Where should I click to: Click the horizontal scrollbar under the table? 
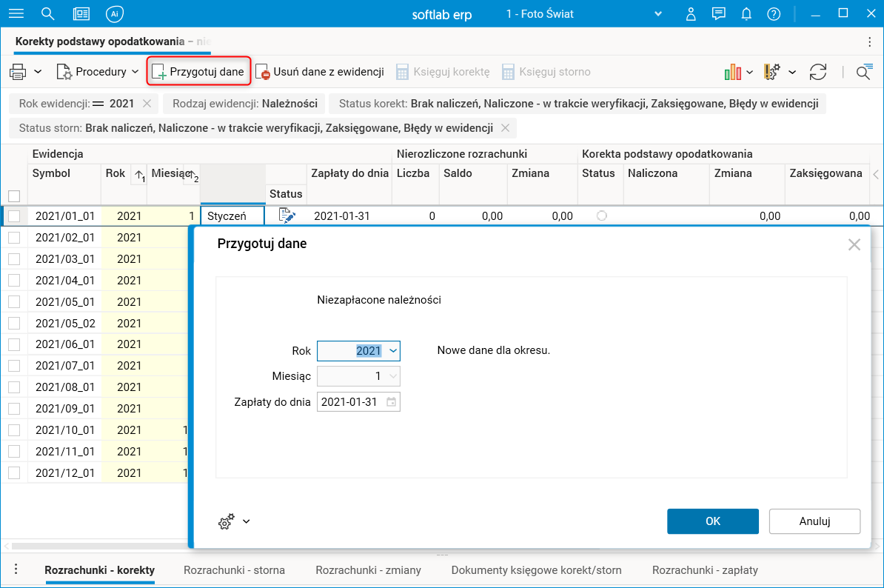pos(98,546)
